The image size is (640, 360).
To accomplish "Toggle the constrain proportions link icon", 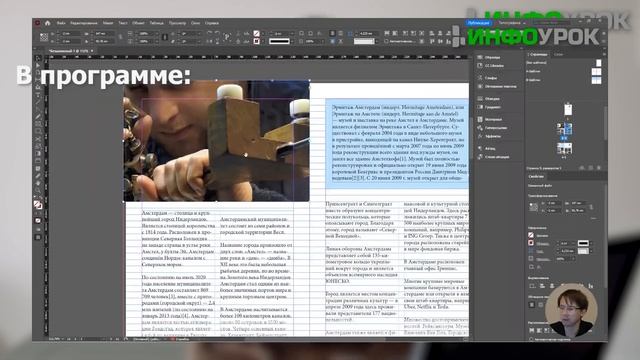I will [120, 37].
